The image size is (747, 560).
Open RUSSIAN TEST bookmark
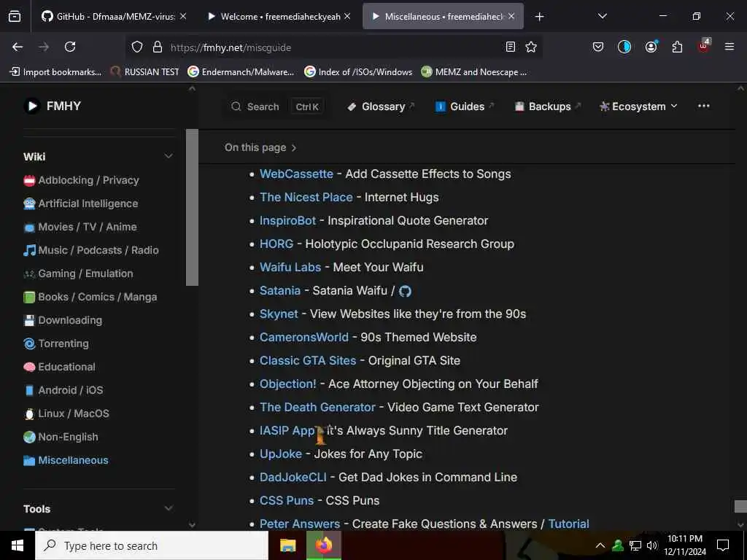pos(145,72)
